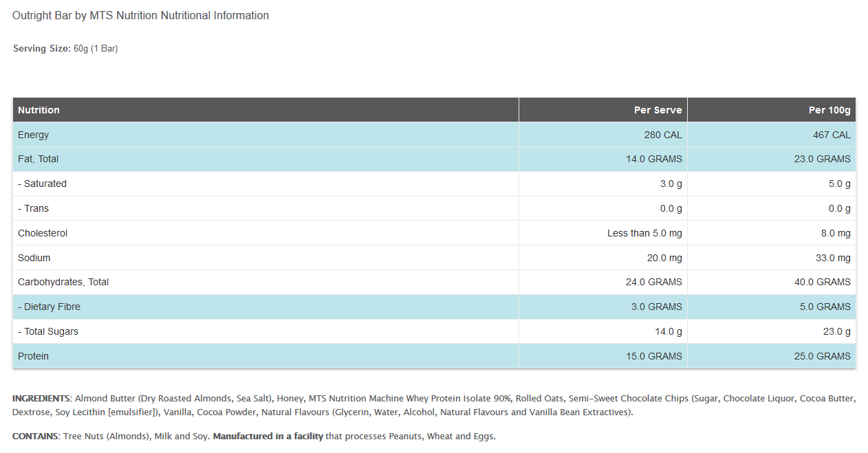Select the 'Energy' row label
The width and height of the screenshot is (868, 453).
[x=33, y=135]
